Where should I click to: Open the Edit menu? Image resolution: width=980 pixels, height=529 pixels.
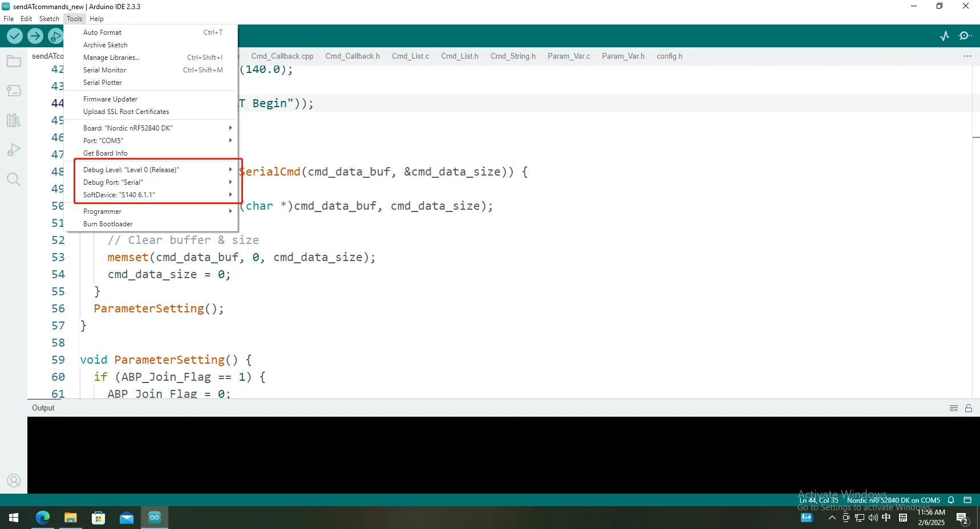click(x=26, y=19)
